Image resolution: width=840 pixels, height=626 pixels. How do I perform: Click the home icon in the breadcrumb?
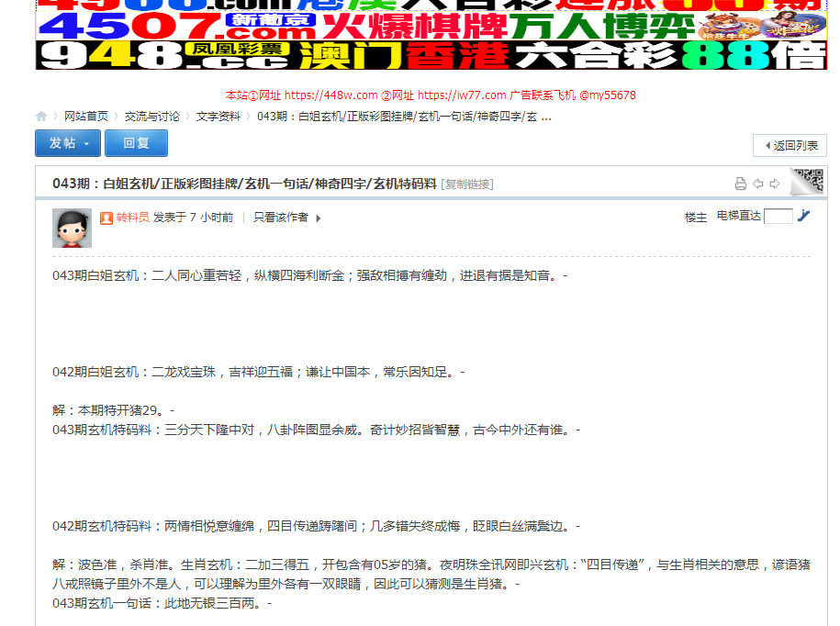click(40, 117)
